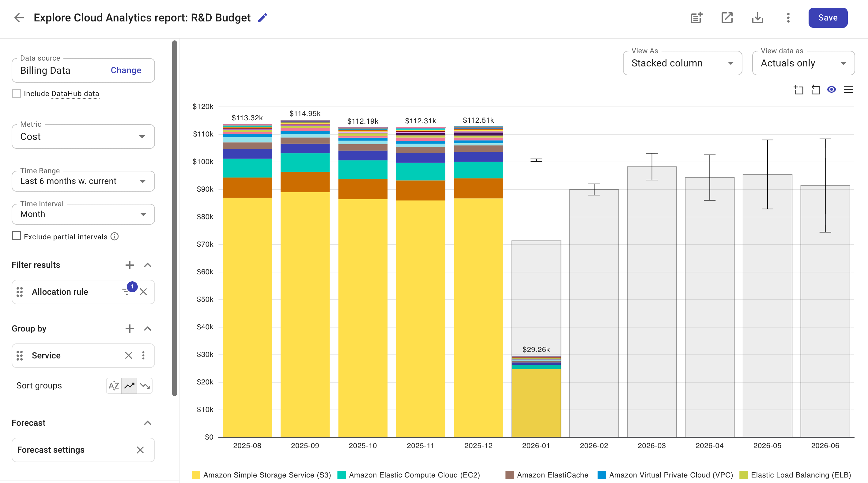Click the pencil to rename the report
The height and width of the screenshot is (483, 868).
(262, 17)
